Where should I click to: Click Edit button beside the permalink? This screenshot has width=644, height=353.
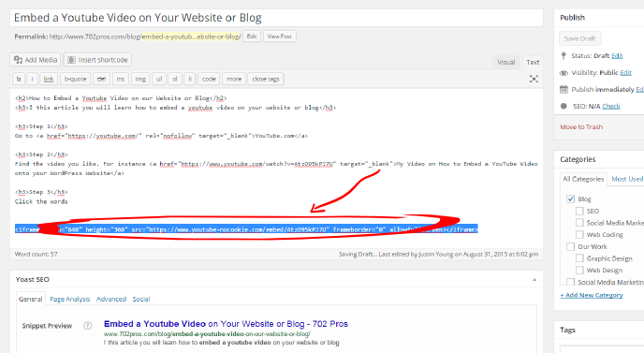252,37
